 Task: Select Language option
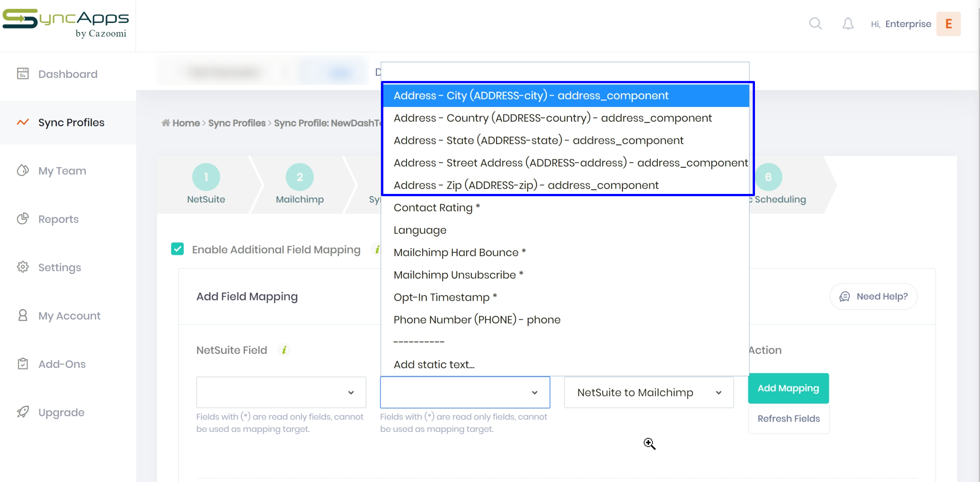(x=565, y=230)
